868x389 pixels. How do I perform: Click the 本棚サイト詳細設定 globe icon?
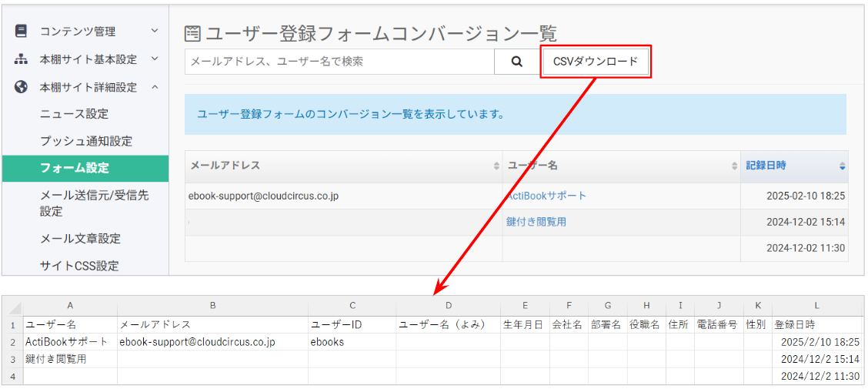coord(21,86)
